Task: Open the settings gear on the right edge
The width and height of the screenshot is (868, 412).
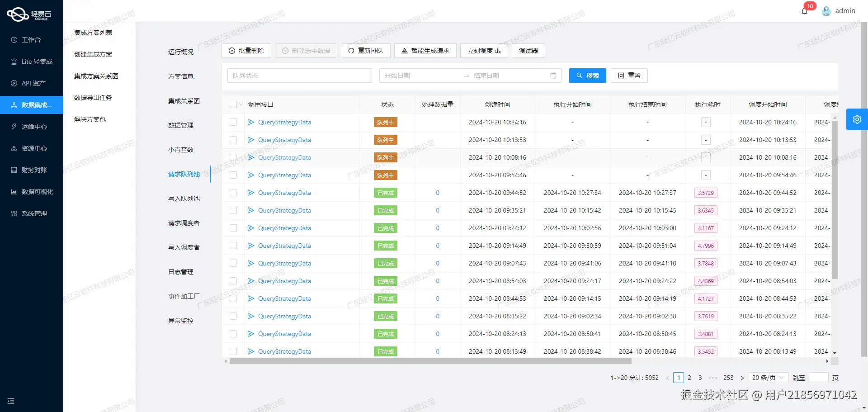Action: [857, 119]
